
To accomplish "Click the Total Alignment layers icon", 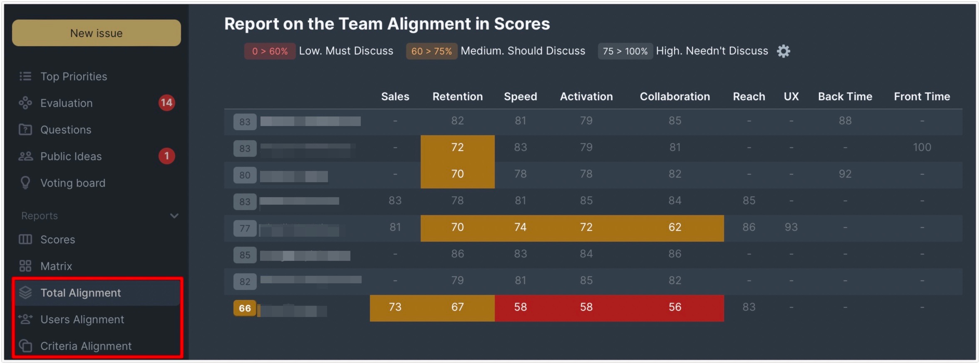I will click(x=25, y=292).
